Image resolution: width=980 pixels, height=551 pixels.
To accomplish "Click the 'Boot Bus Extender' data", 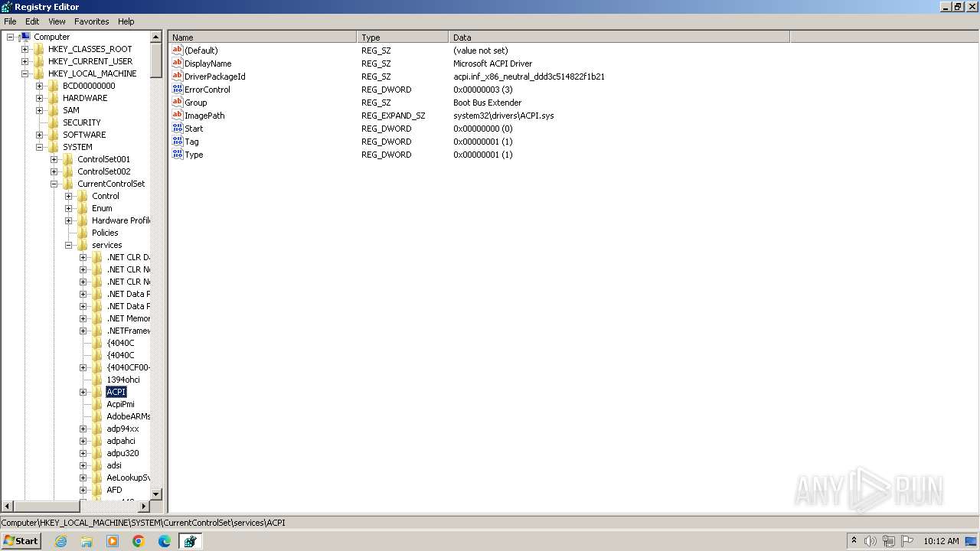I will [x=487, y=103].
